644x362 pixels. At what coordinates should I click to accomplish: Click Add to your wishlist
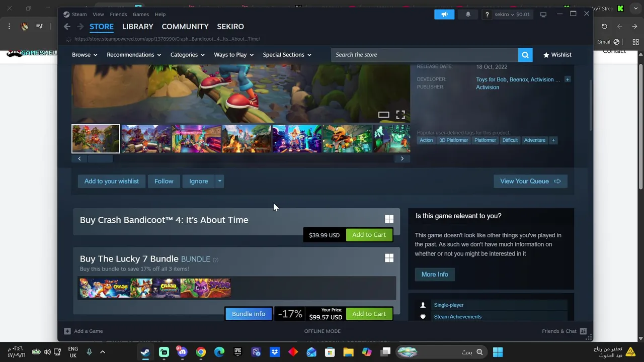pyautogui.click(x=112, y=181)
